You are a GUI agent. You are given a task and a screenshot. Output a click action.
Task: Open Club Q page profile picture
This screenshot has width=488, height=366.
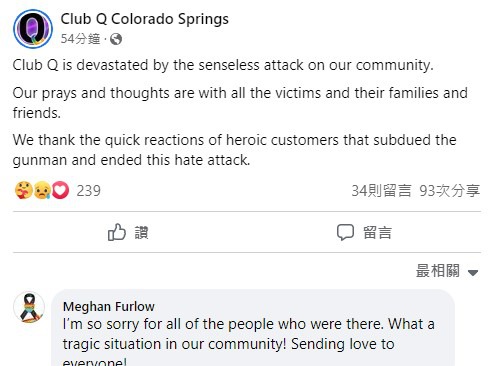(33, 29)
